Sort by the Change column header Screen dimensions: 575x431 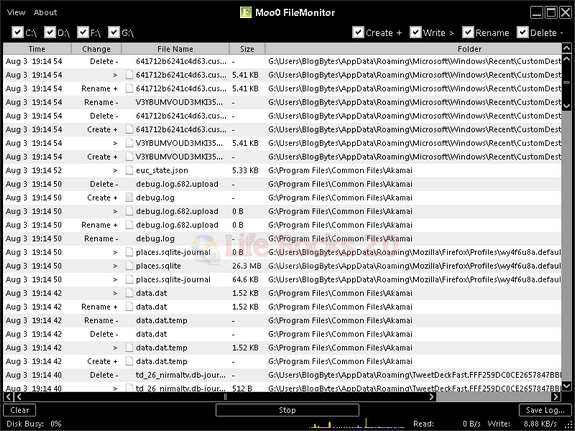coord(96,49)
